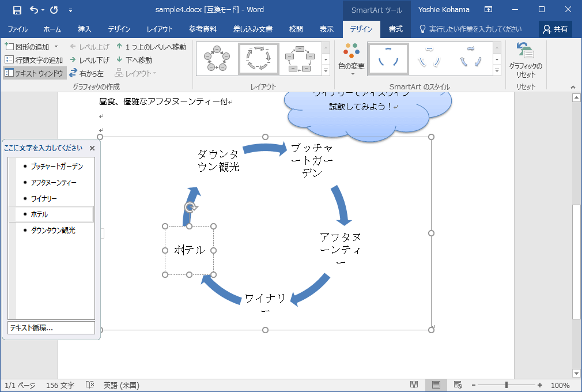Open the 色の変更 color dropdown
The width and height of the screenshot is (582, 392).
[351, 59]
